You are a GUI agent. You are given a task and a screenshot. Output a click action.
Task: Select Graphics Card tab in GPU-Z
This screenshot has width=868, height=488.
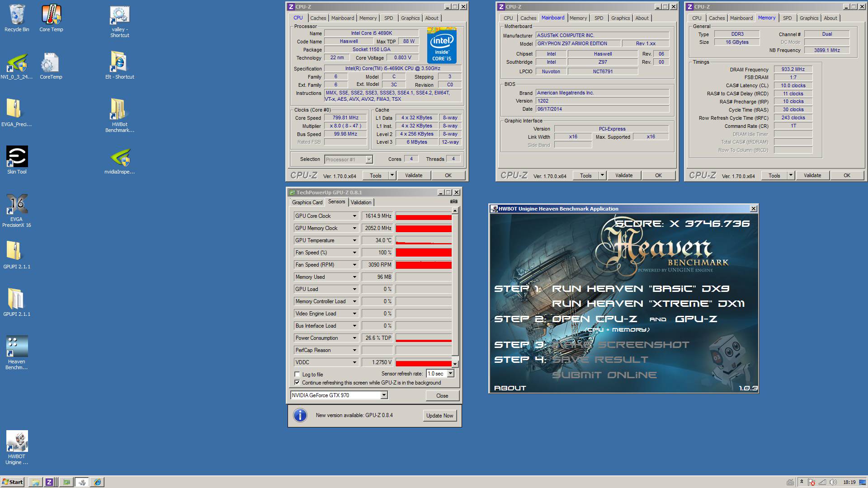[307, 202]
